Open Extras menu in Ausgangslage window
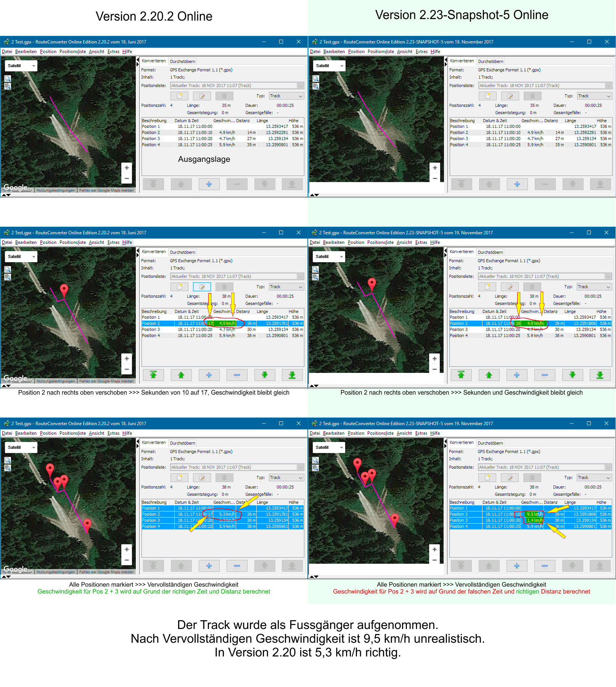This screenshot has width=616, height=687. pyautogui.click(x=113, y=52)
